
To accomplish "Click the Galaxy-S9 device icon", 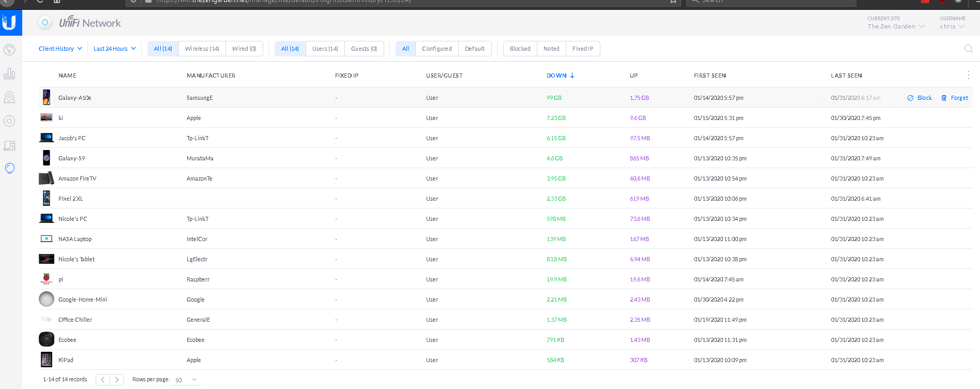I will [x=47, y=158].
